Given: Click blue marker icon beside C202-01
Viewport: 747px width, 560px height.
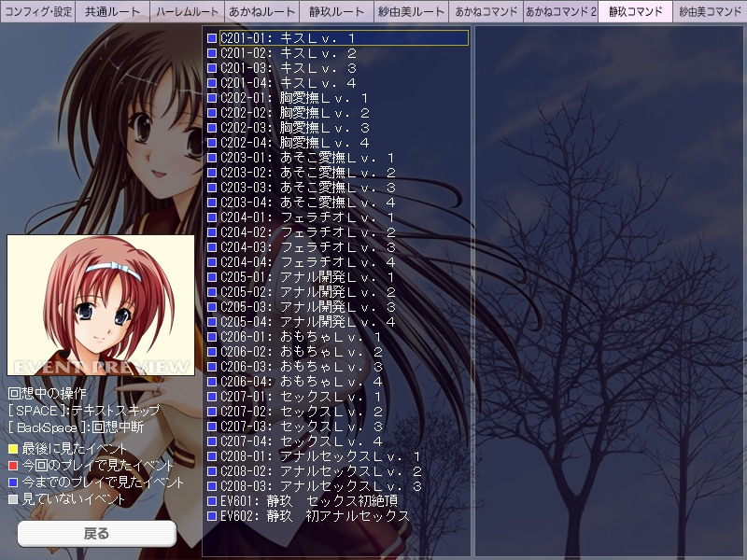Looking at the screenshot, I should pos(212,98).
